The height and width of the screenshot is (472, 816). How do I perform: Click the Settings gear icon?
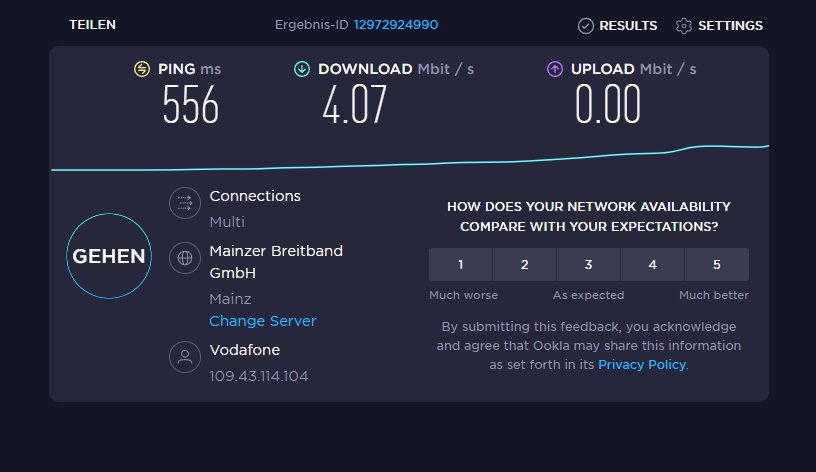pyautogui.click(x=684, y=26)
